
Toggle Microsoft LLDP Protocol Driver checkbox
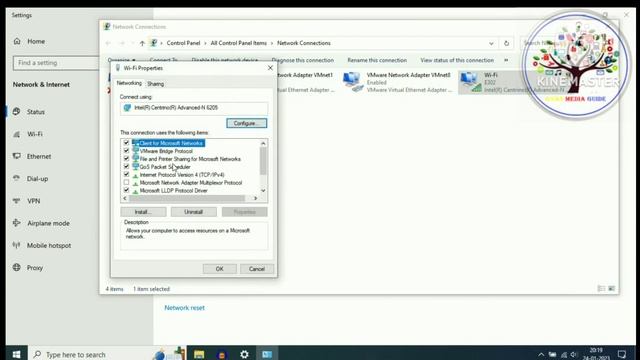[127, 190]
